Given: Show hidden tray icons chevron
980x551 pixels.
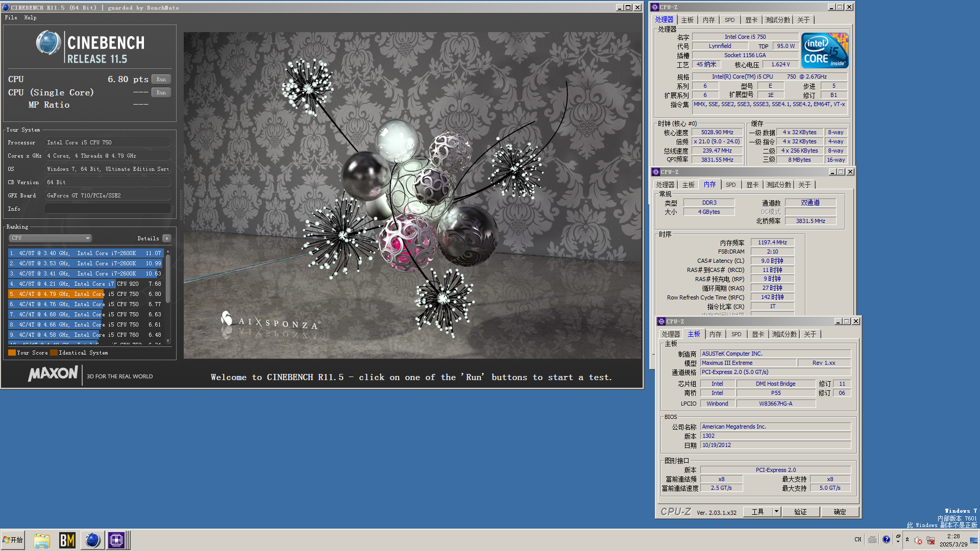Looking at the screenshot, I should pyautogui.click(x=907, y=539).
